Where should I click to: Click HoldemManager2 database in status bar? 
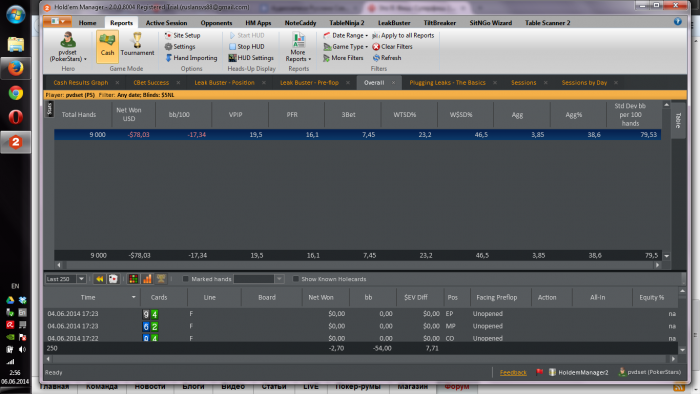(579, 372)
